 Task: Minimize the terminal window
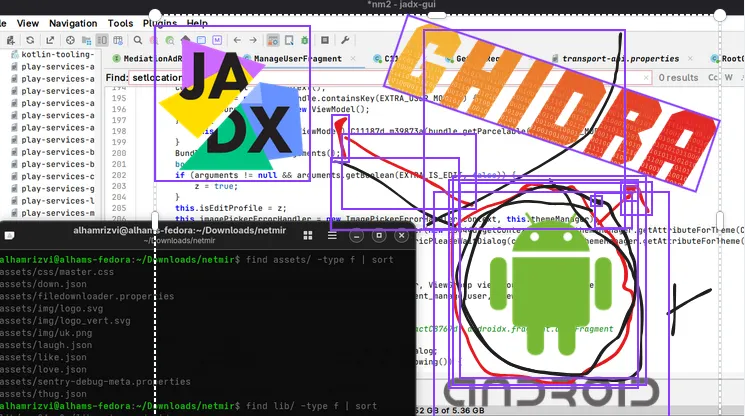pyautogui.click(x=356, y=236)
